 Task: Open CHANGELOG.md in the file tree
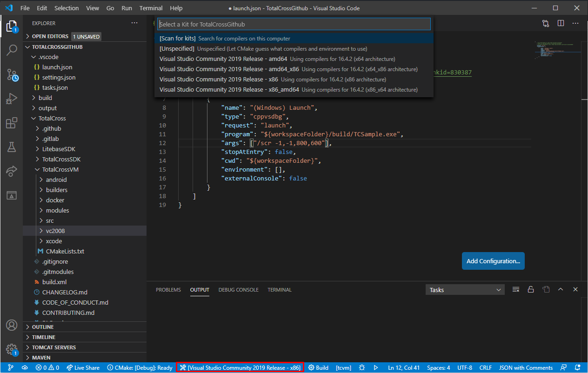tap(85, 292)
